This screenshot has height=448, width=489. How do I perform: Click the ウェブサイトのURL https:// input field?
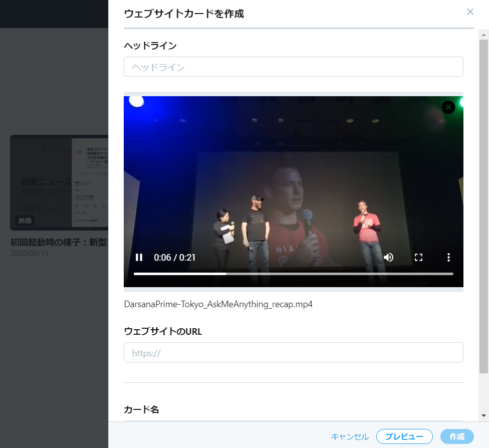click(294, 352)
